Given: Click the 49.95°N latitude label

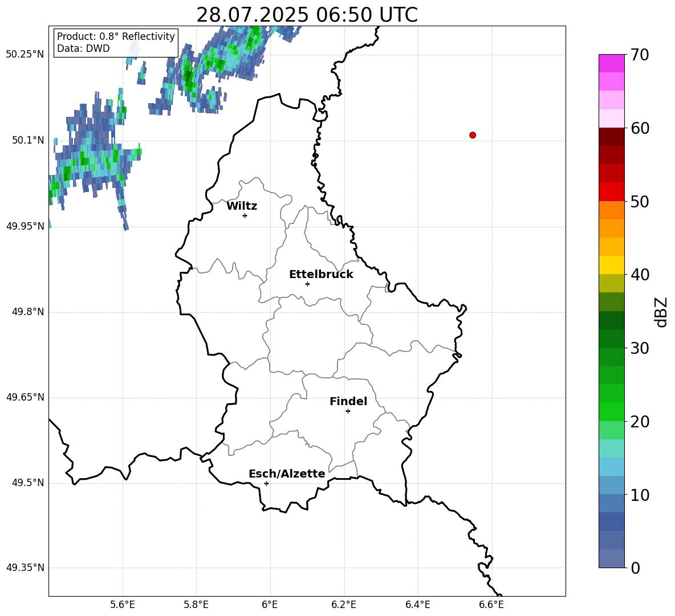Looking at the screenshot, I should [25, 226].
